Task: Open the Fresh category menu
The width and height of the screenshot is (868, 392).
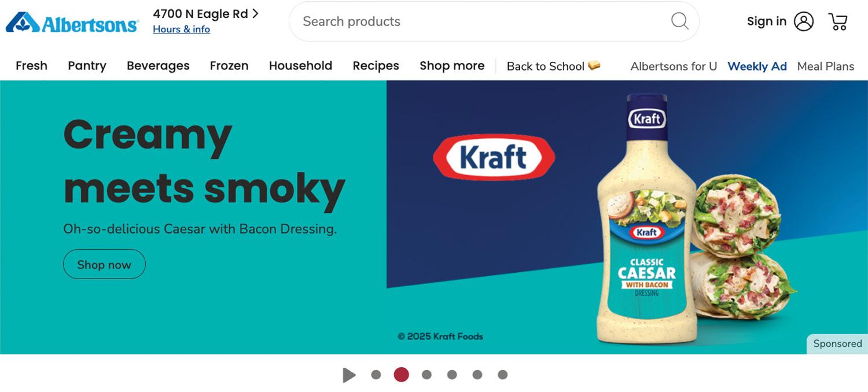Action: coord(31,66)
